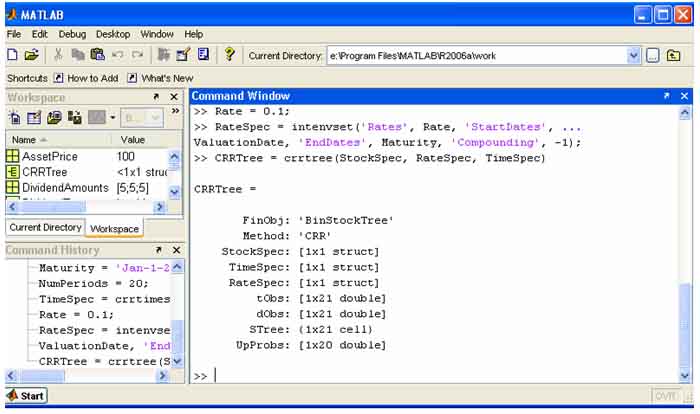
Task: Browse for folder with the ellipsis button
Action: tap(653, 56)
